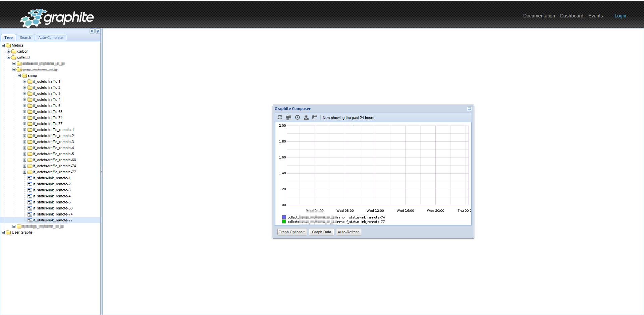Open the Dashboard link

pos(572,16)
